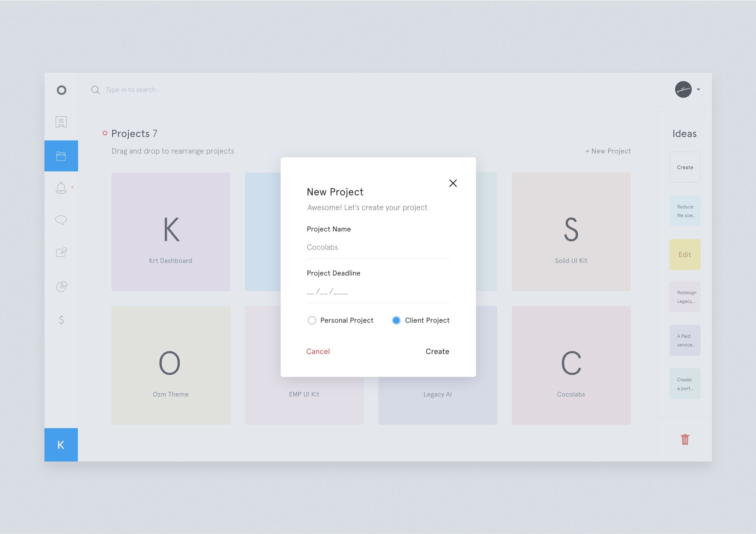Select the projects folder sidebar icon
The width and height of the screenshot is (756, 534).
[61, 156]
